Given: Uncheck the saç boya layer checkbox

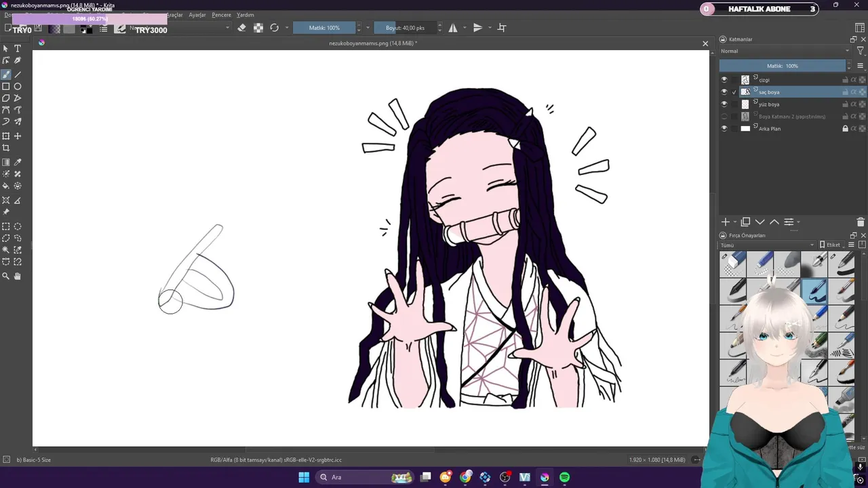Looking at the screenshot, I should click(x=734, y=92).
